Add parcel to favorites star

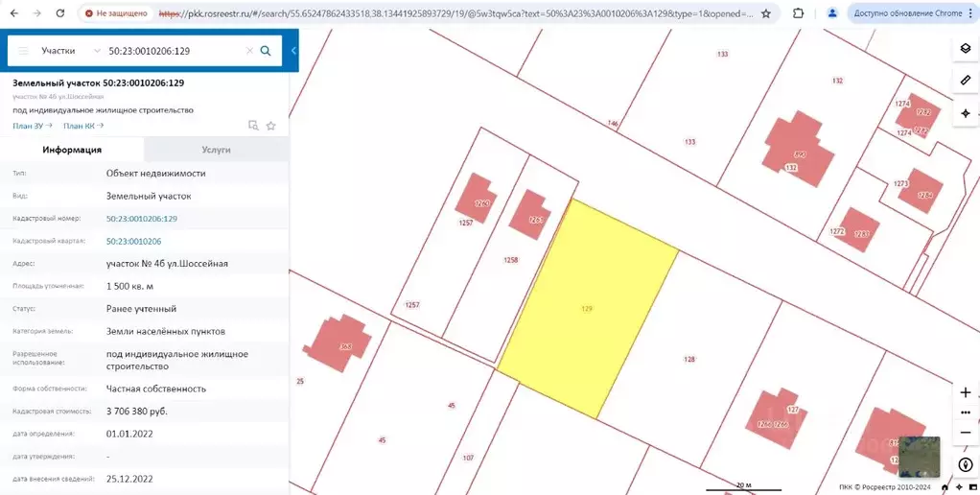click(x=271, y=126)
